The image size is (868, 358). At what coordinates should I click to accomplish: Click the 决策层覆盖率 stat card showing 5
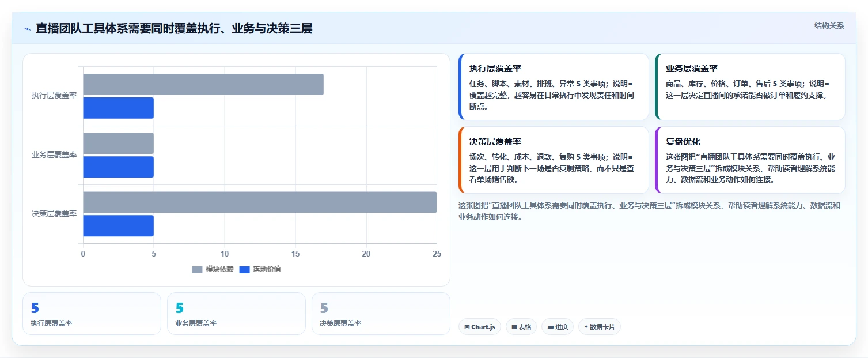tap(381, 314)
